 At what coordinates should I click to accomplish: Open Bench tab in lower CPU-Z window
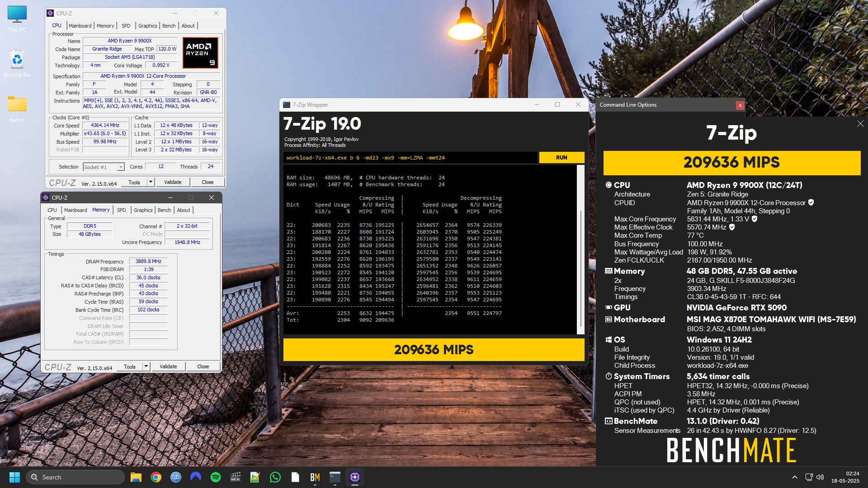[x=165, y=210]
